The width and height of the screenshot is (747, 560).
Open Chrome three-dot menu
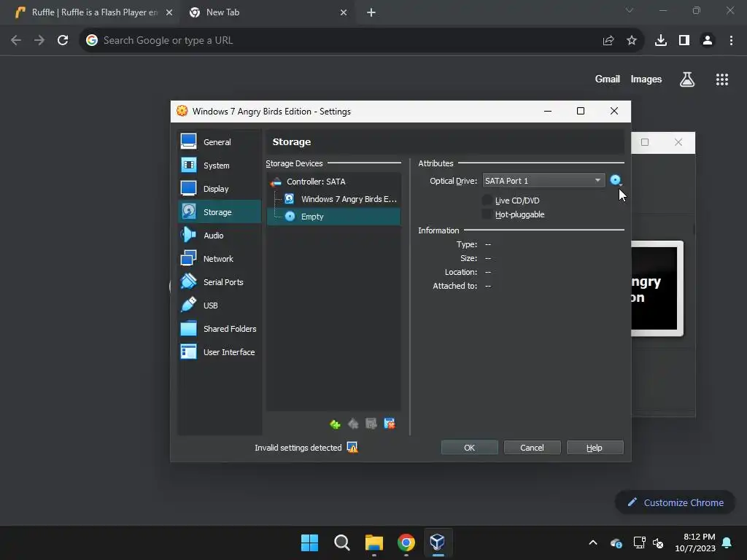731,40
